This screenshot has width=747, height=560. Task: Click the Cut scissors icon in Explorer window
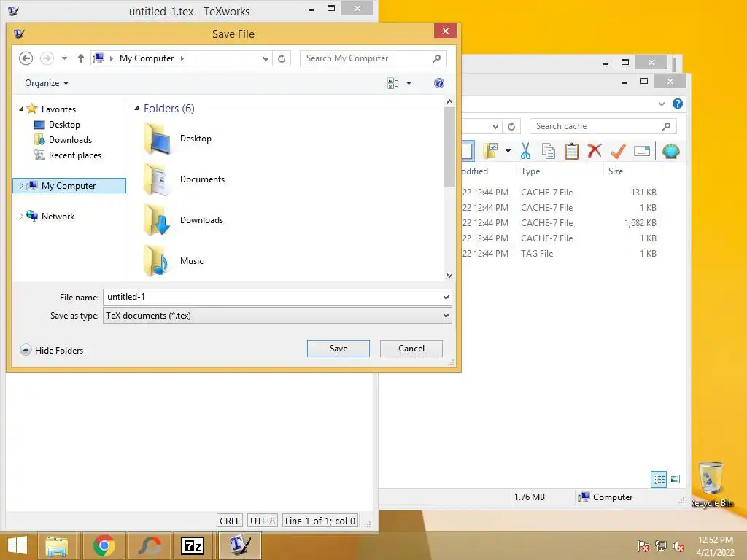pyautogui.click(x=525, y=152)
